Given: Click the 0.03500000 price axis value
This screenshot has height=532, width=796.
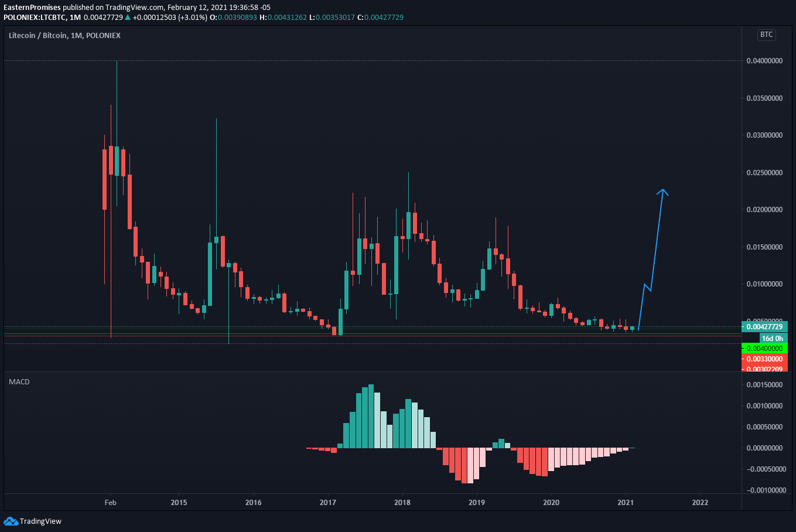Looking at the screenshot, I should point(764,98).
